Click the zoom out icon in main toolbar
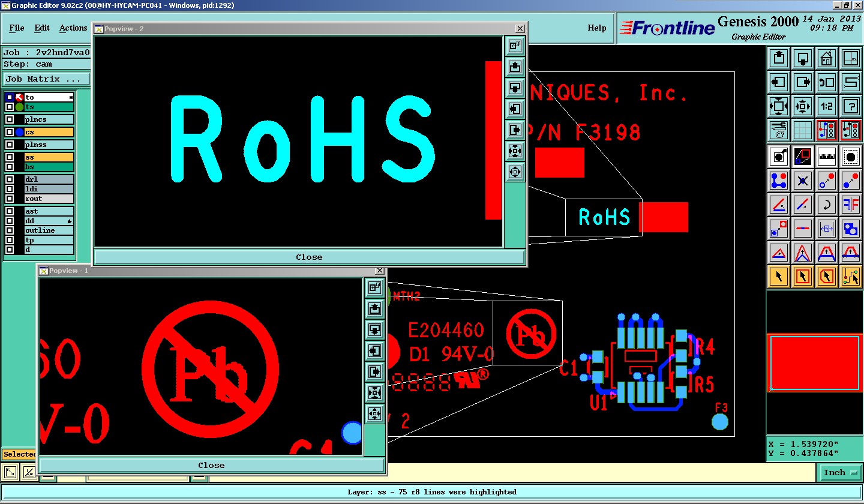Image resolution: width=864 pixels, height=504 pixels. click(x=803, y=106)
